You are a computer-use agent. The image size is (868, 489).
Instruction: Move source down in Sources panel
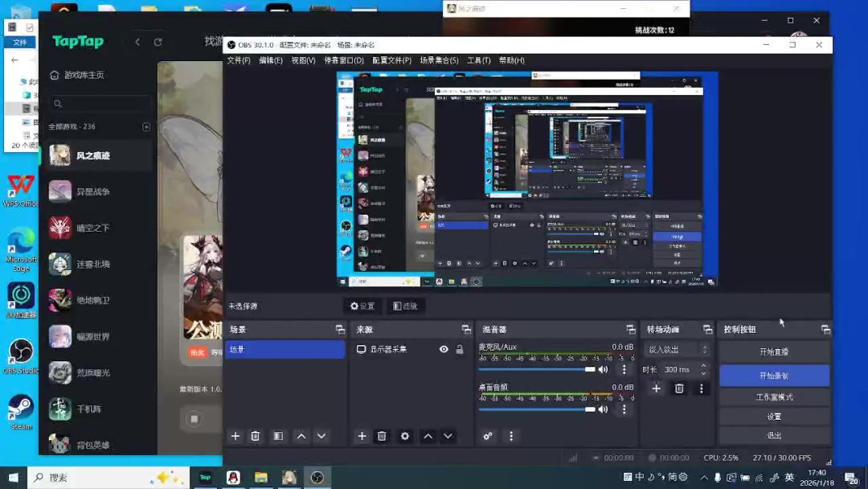click(448, 437)
